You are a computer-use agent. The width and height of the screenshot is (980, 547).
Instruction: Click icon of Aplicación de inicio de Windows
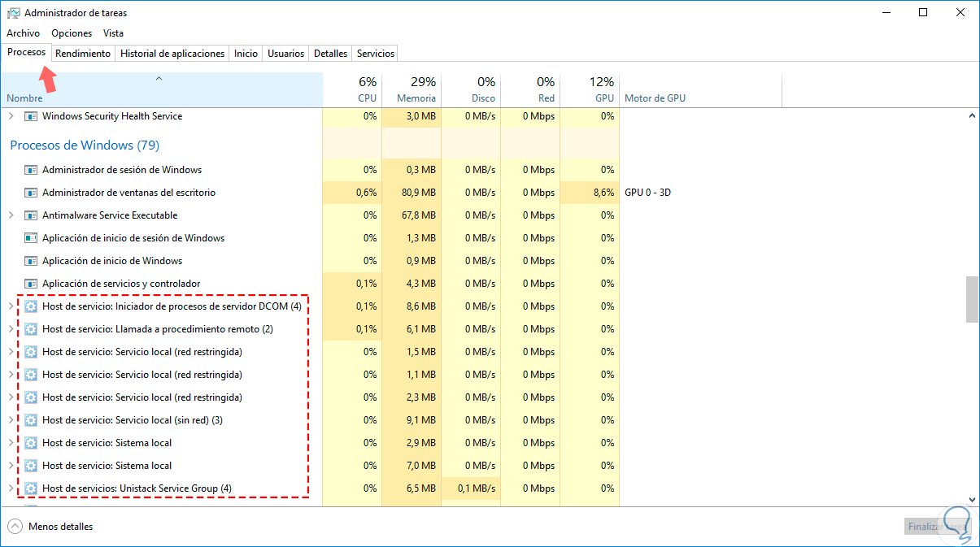pos(31,261)
